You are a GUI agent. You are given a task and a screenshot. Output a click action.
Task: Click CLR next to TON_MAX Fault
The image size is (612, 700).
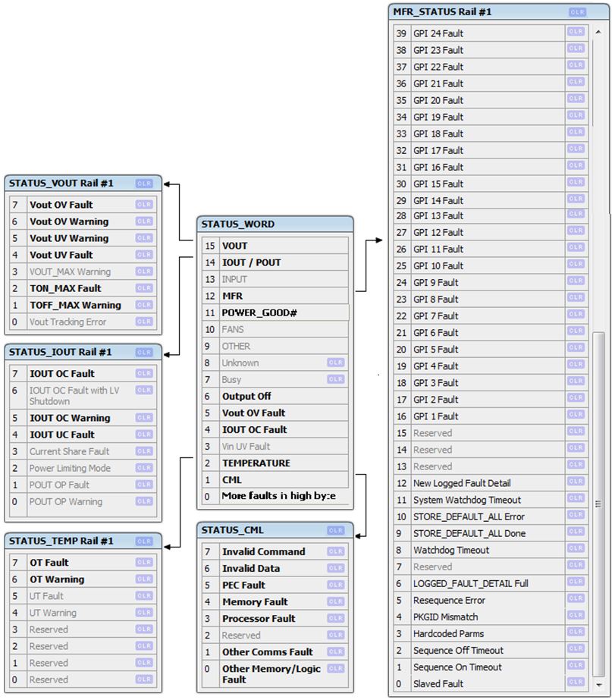tap(144, 288)
